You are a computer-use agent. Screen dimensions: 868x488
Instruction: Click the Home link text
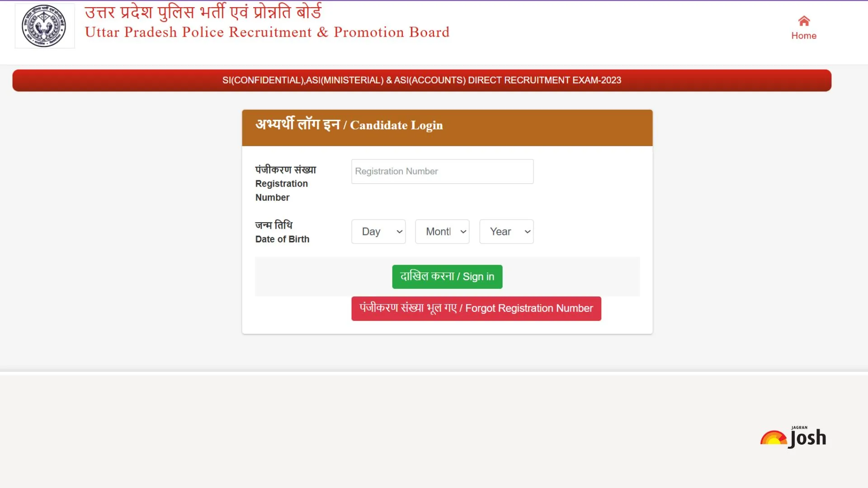tap(804, 36)
